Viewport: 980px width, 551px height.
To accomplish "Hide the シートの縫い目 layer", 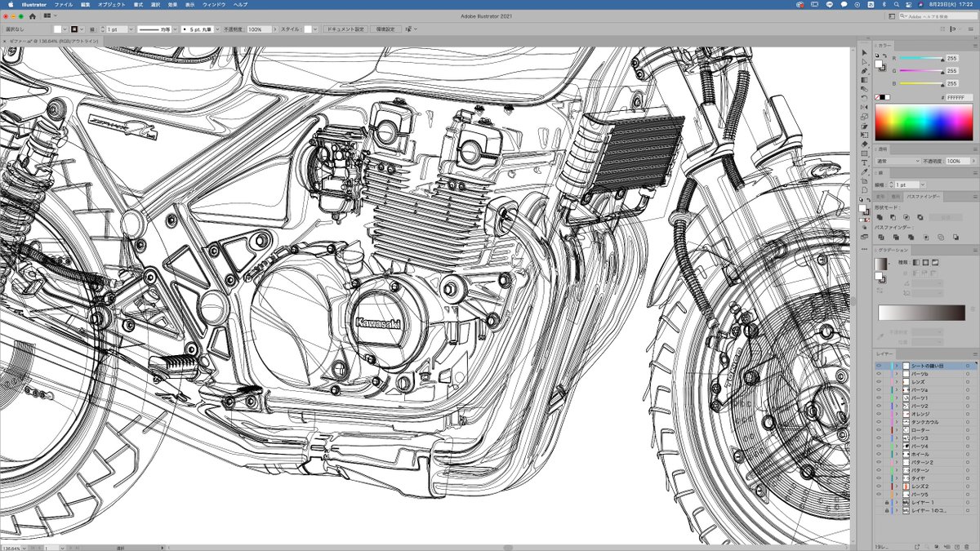I will pyautogui.click(x=879, y=366).
